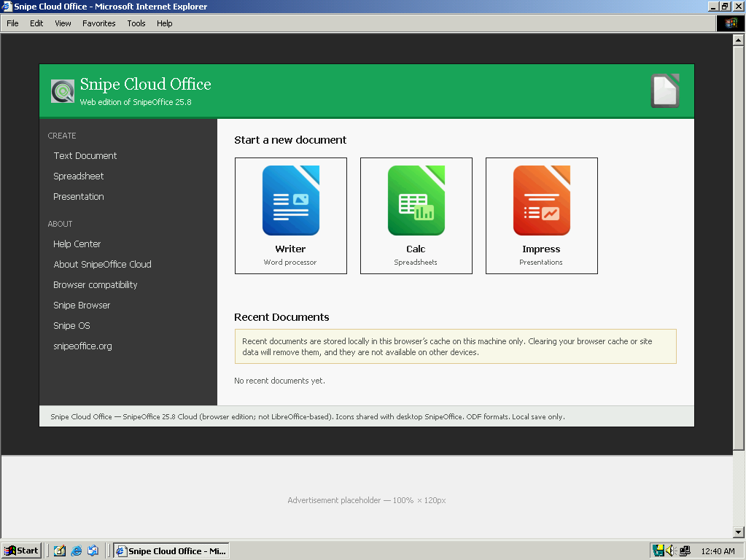Open the Outlook Express quick launch icon

[93, 551]
